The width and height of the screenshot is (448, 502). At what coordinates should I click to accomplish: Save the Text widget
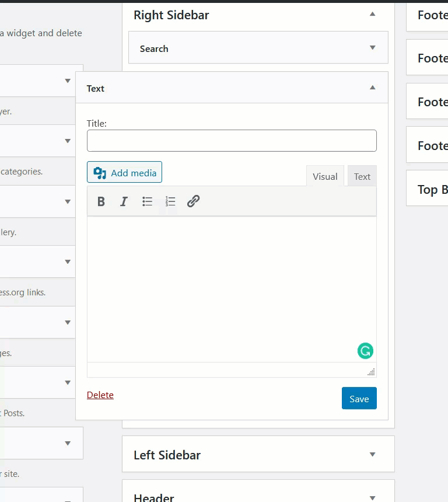[359, 398]
